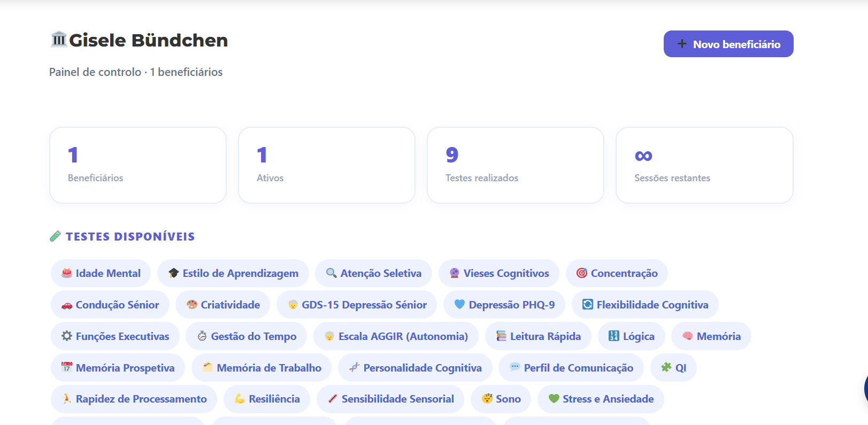The height and width of the screenshot is (425, 868).
Task: Open the Concentração test chip
Action: (x=617, y=273)
